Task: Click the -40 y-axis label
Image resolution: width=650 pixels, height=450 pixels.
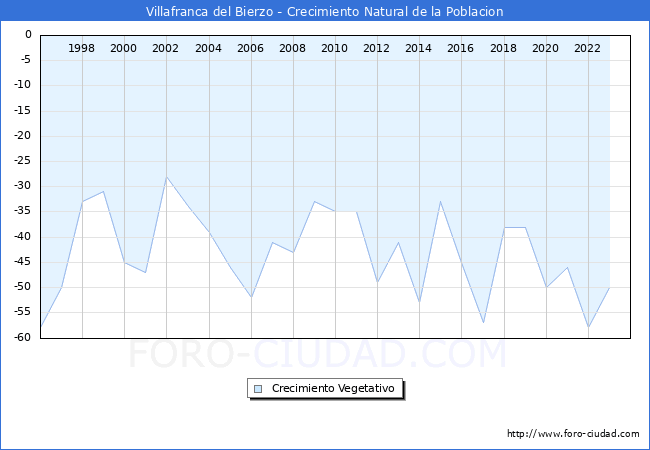Action: coord(22,237)
